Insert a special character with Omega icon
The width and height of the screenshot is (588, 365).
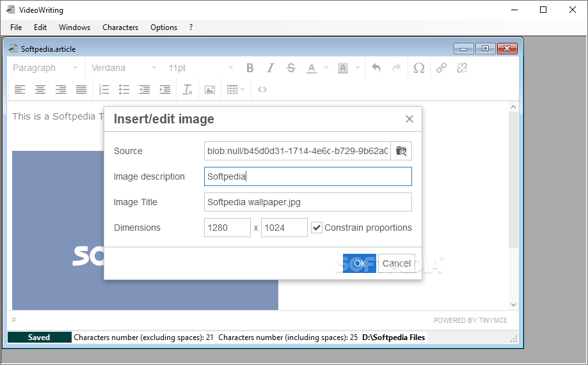419,68
